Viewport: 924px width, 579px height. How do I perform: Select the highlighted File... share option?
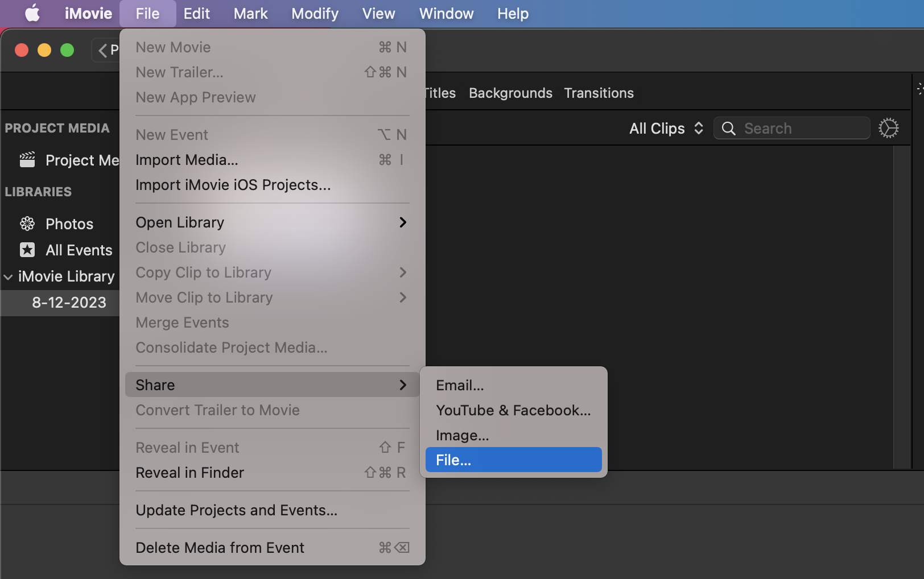[513, 460]
